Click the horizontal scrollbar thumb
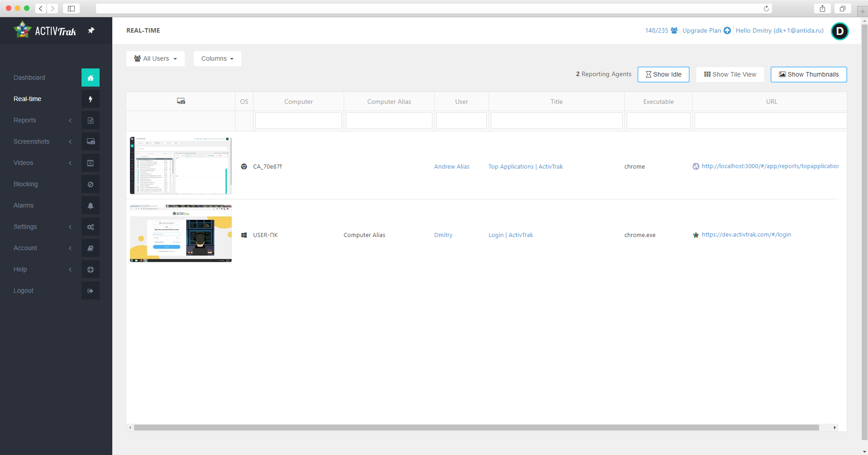Viewport: 868px width, 455px height. coord(476,427)
